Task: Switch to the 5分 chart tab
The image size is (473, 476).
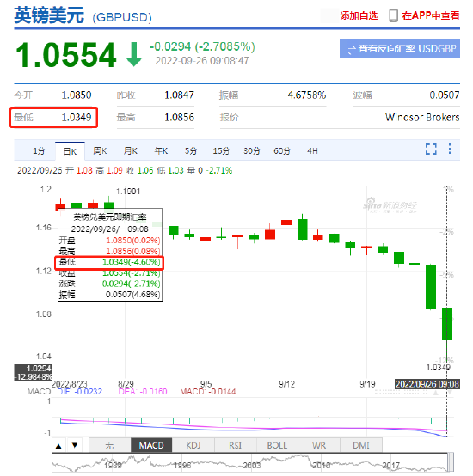Action: coord(191,151)
